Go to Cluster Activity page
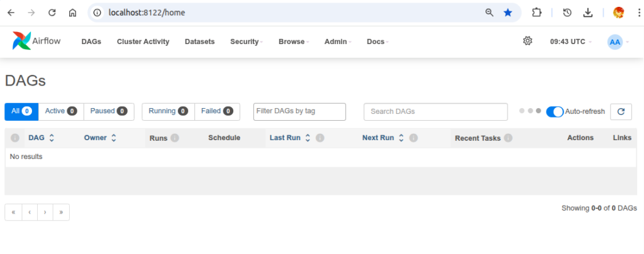Image resolution: width=644 pixels, height=254 pixels. coord(143,41)
